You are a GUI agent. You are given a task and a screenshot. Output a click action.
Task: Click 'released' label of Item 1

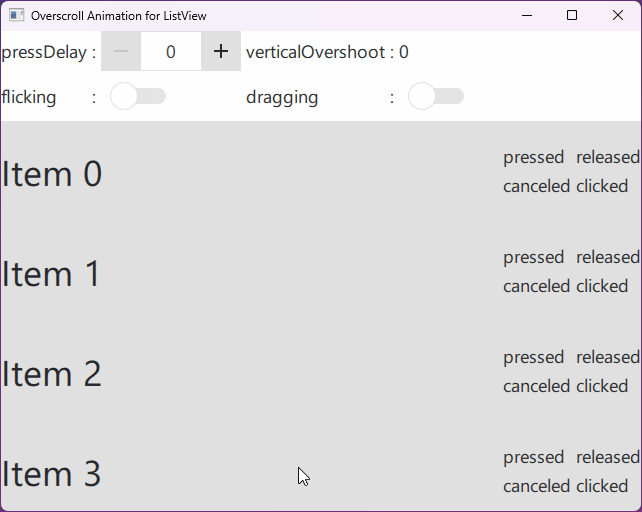607,257
